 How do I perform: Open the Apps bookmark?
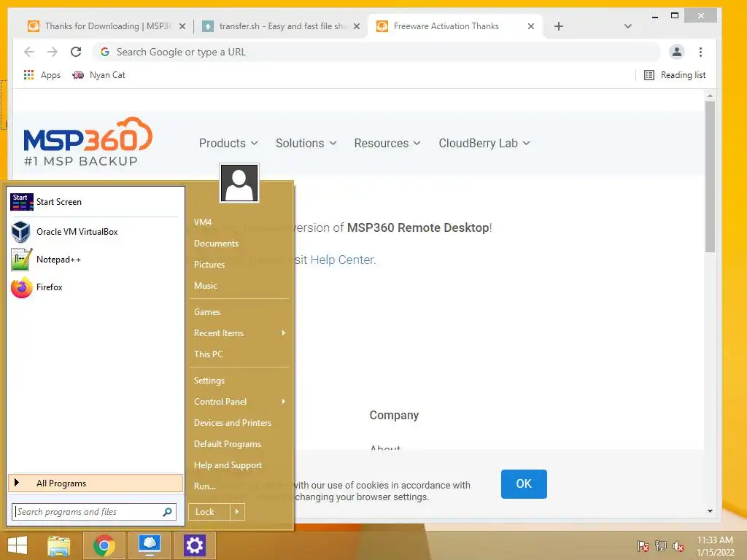pos(42,75)
